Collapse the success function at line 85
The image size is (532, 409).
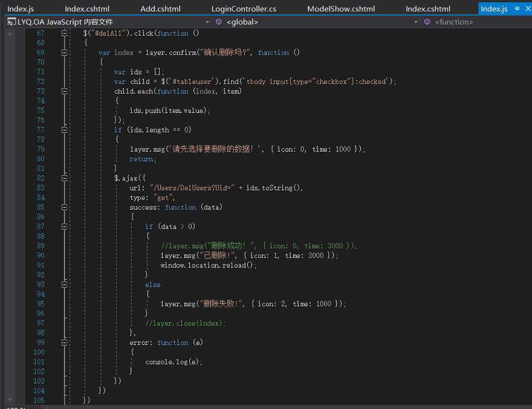click(64, 207)
